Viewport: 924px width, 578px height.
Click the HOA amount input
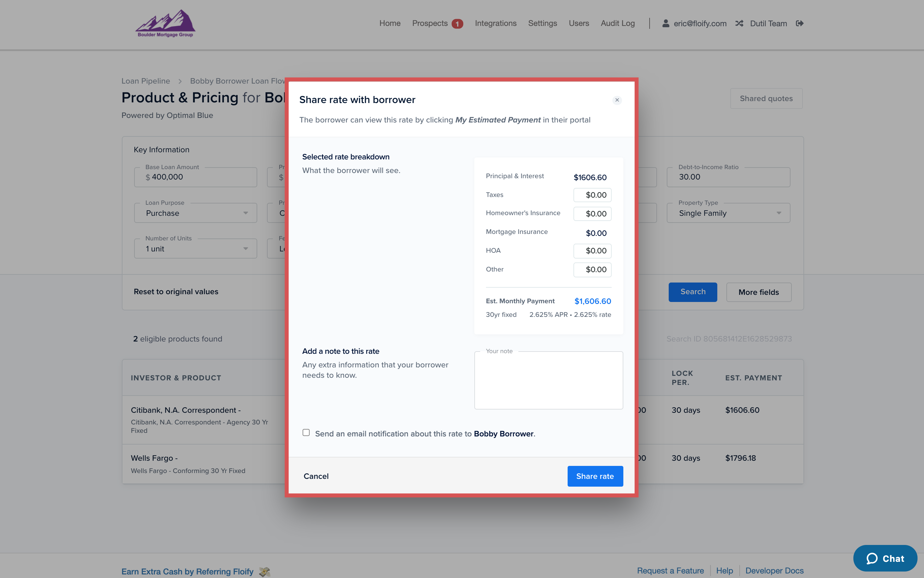point(592,251)
